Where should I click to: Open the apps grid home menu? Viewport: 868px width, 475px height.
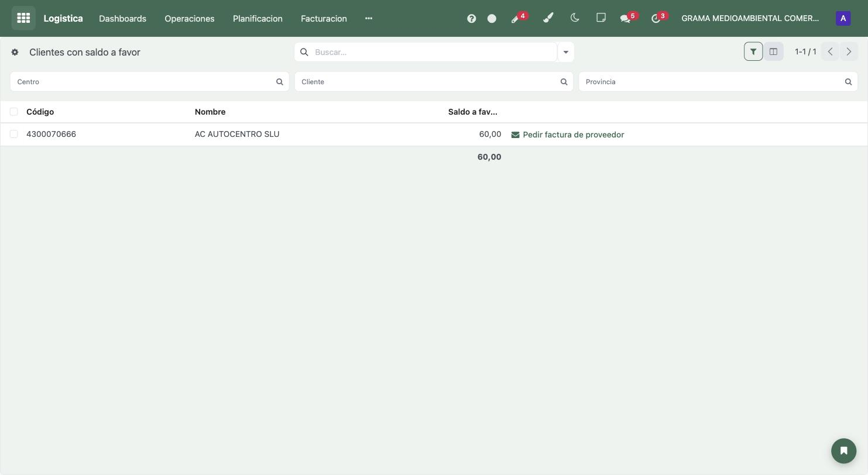(23, 18)
